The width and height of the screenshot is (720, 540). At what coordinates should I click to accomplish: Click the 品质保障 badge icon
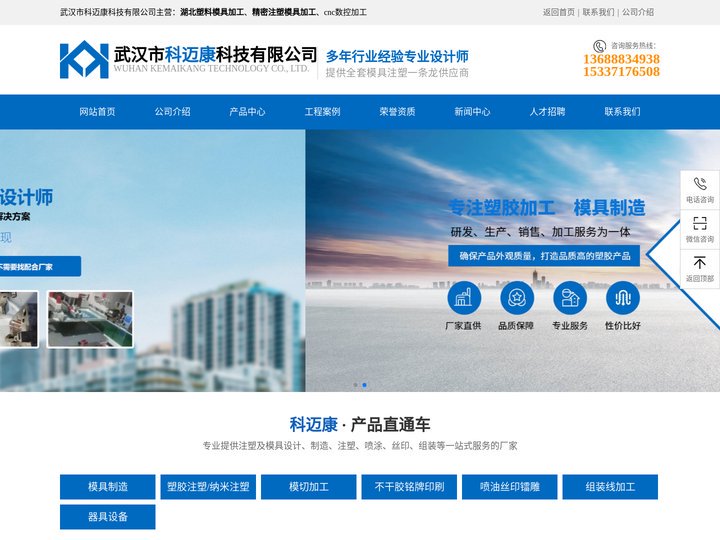coord(517,298)
